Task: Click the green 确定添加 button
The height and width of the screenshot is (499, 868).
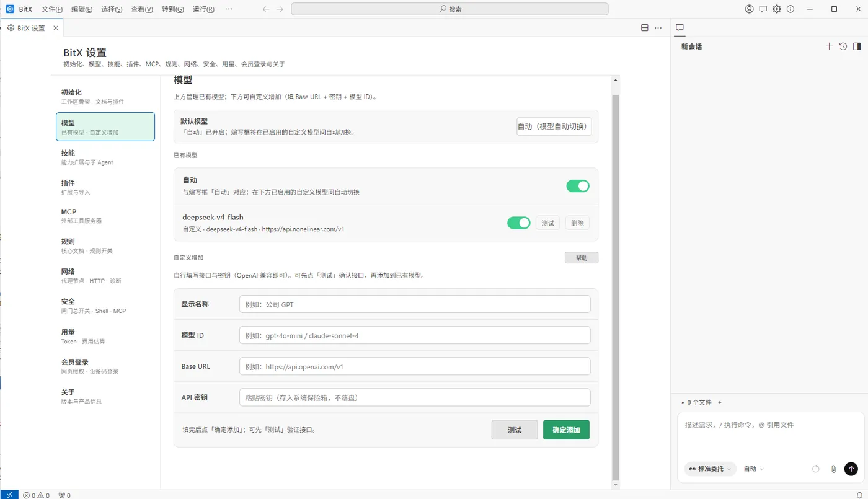Action: coord(566,430)
